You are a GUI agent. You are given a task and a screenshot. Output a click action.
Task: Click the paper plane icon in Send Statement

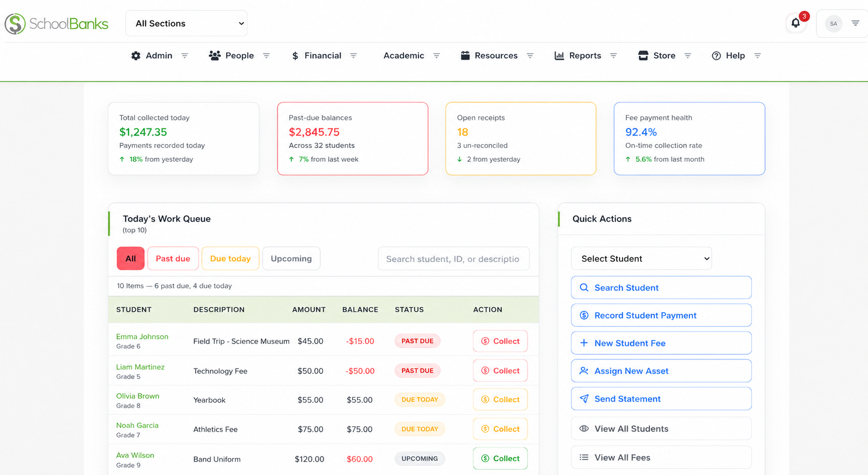point(584,398)
